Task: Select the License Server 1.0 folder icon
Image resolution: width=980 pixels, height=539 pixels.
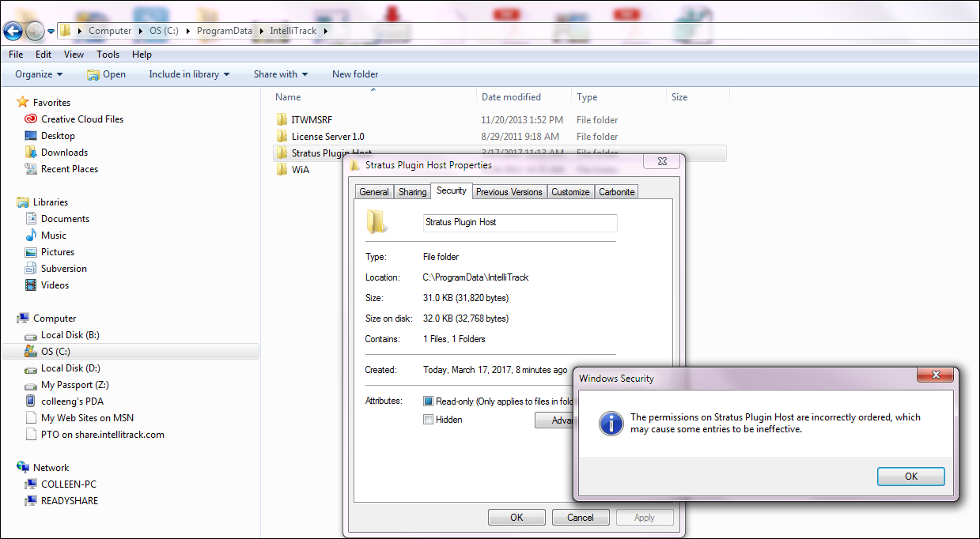Action: (282, 137)
